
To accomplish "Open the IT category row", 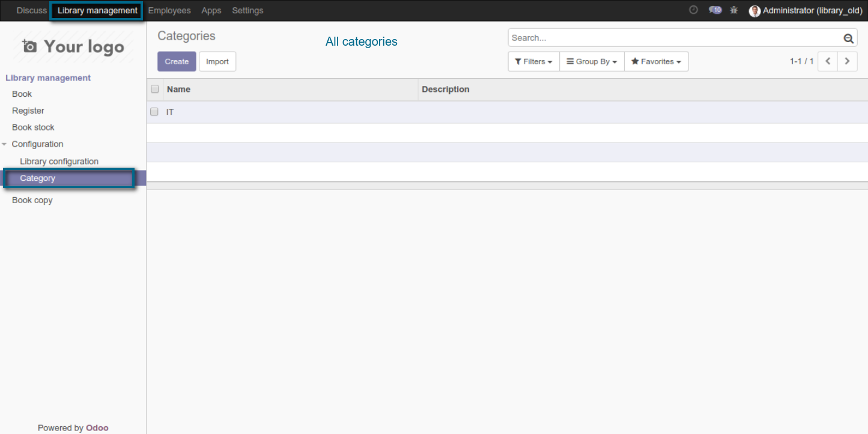I will point(507,112).
